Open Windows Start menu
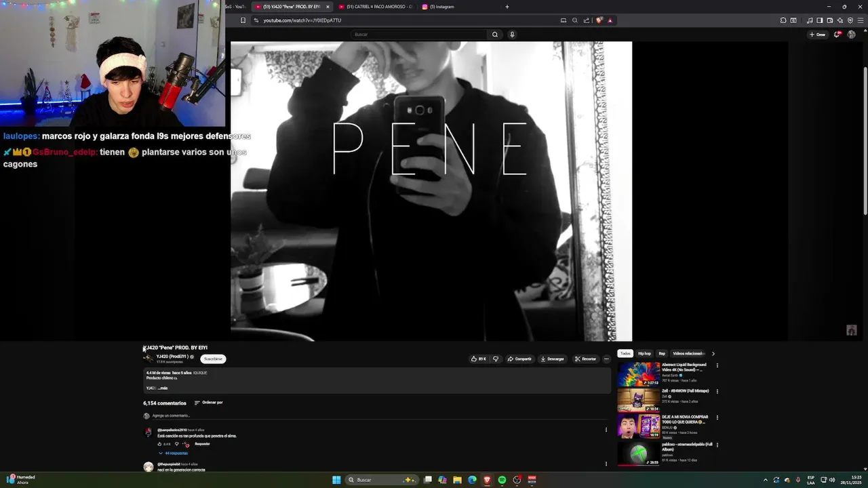Viewport: 868px width, 488px height. coord(336,480)
